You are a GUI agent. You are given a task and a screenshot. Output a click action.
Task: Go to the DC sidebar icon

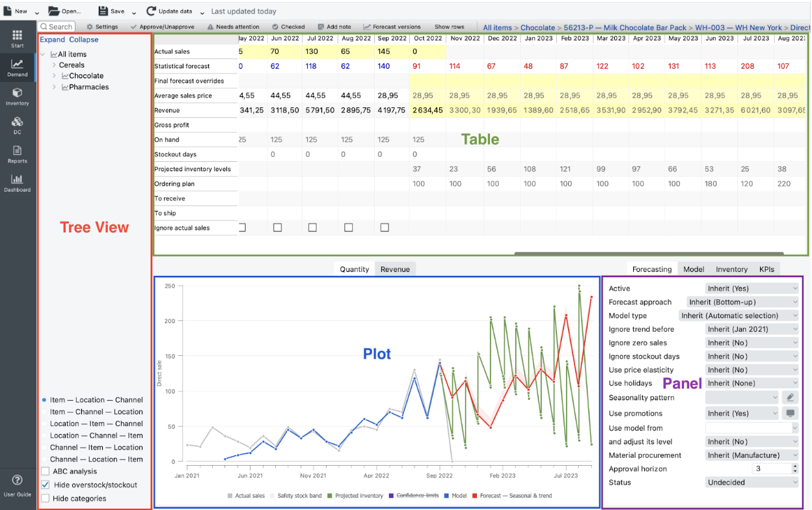pos(17,124)
